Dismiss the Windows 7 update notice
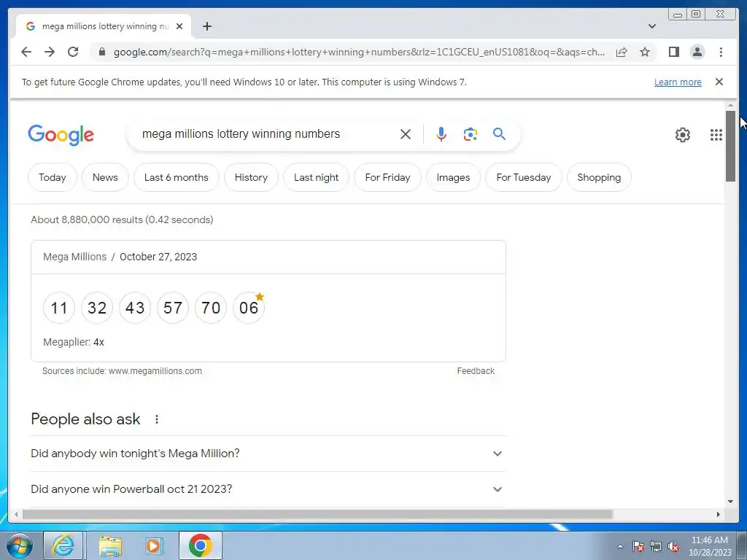Screen dimensions: 747x560 719,82
